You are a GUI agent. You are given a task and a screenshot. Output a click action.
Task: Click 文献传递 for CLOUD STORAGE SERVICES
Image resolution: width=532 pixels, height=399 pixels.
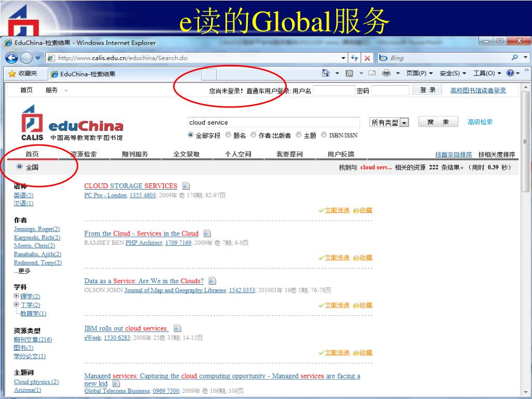(x=337, y=210)
